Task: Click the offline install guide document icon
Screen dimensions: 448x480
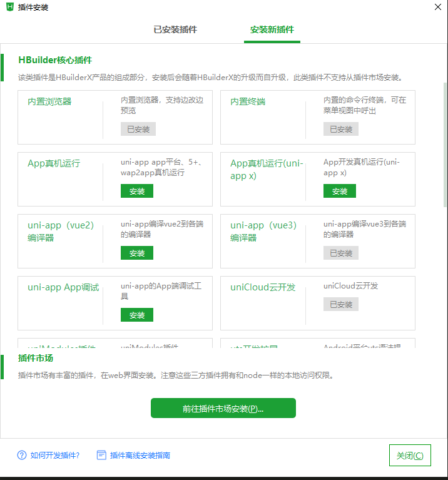Action: (101, 455)
